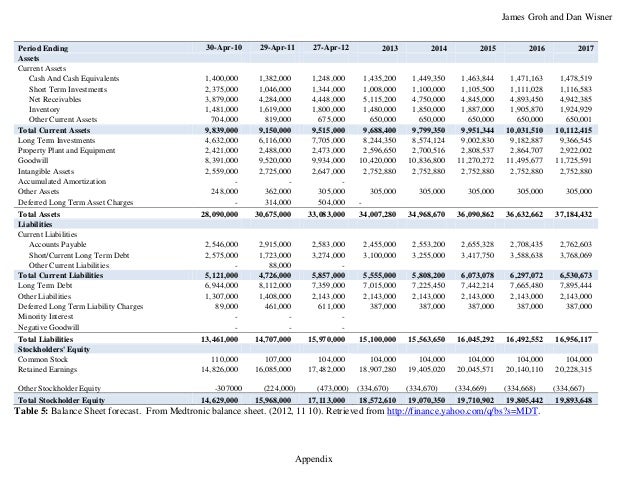This screenshot has height=493, width=638.
Task: Select Deferred Asset Charges value 314,000
Action: [x=277, y=202]
